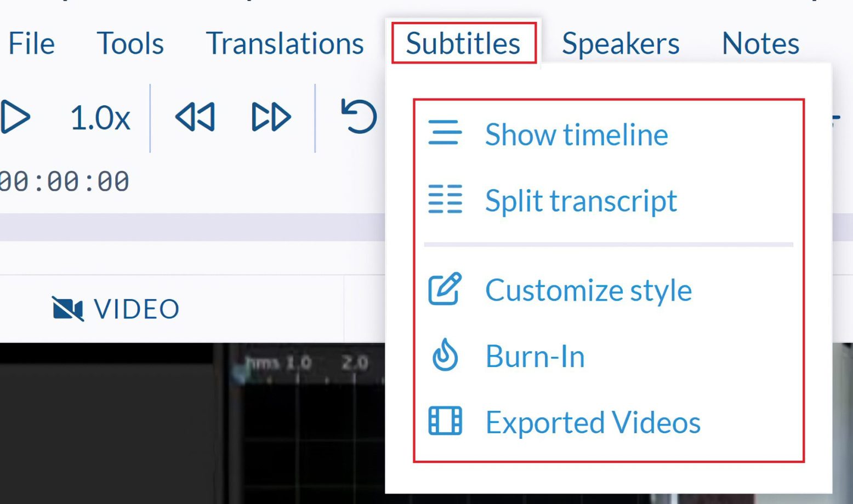This screenshot has width=853, height=504.
Task: Enable Show timeline
Action: click(576, 134)
